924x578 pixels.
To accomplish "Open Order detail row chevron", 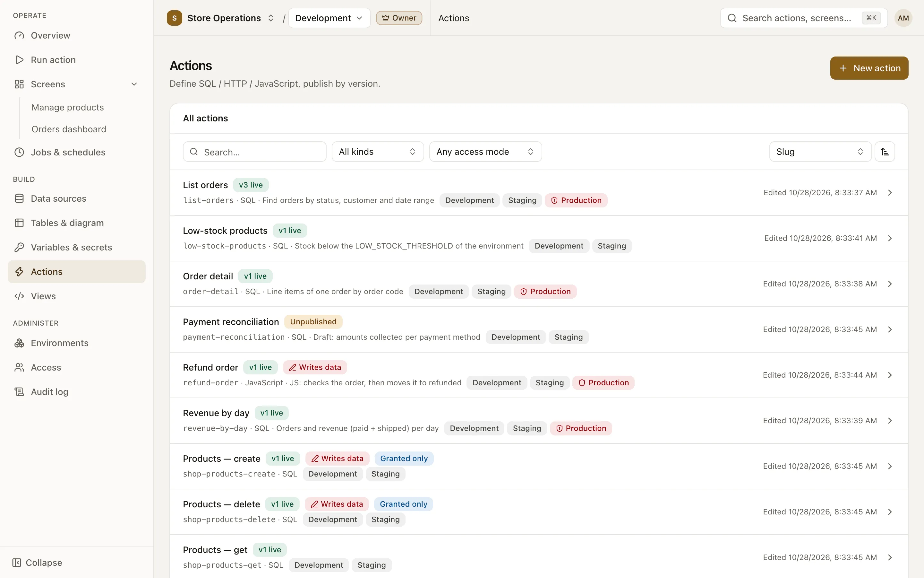I will (x=890, y=284).
